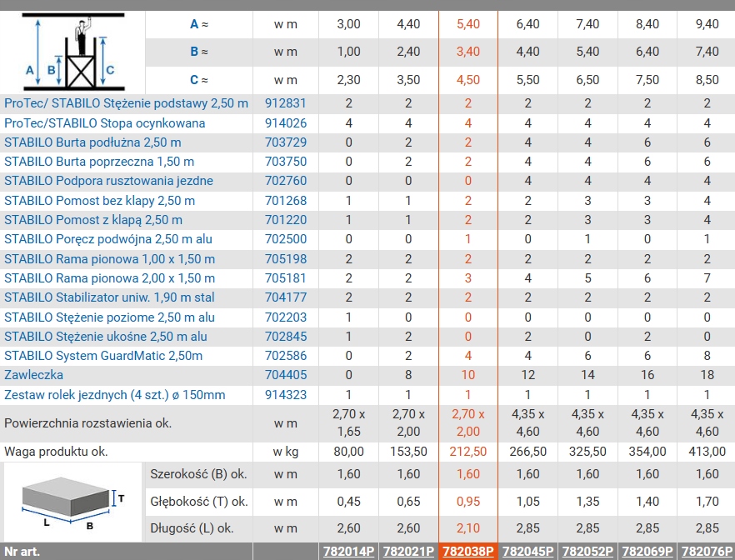Open STABILO Stabilizator uniw. 1,90 m stal
Viewport: 735px width, 560px height.
pyautogui.click(x=109, y=297)
